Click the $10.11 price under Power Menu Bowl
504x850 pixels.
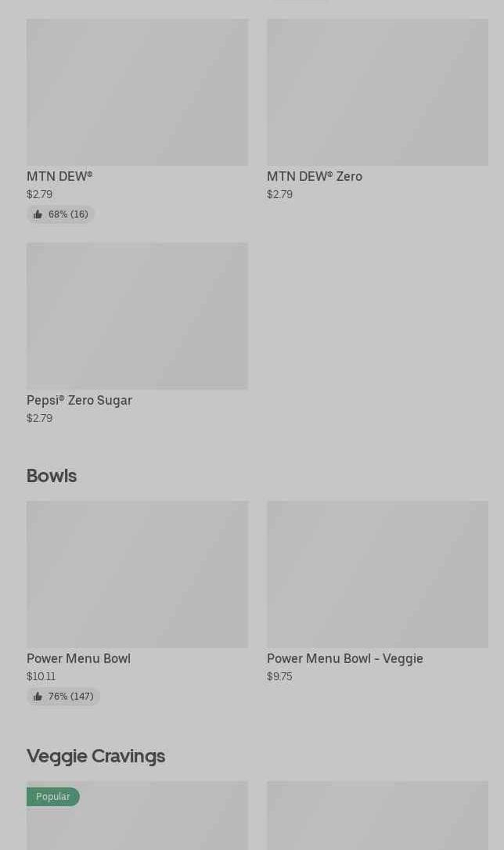(41, 677)
